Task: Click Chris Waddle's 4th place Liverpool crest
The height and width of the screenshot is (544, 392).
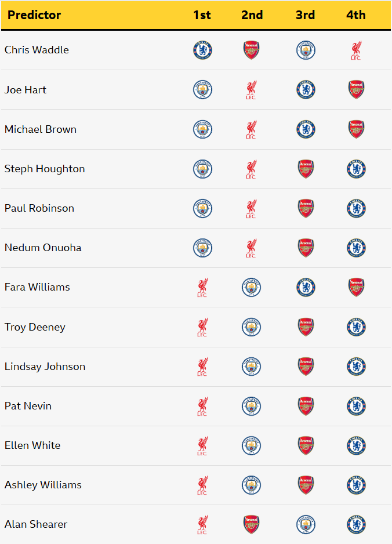Action: (x=356, y=50)
